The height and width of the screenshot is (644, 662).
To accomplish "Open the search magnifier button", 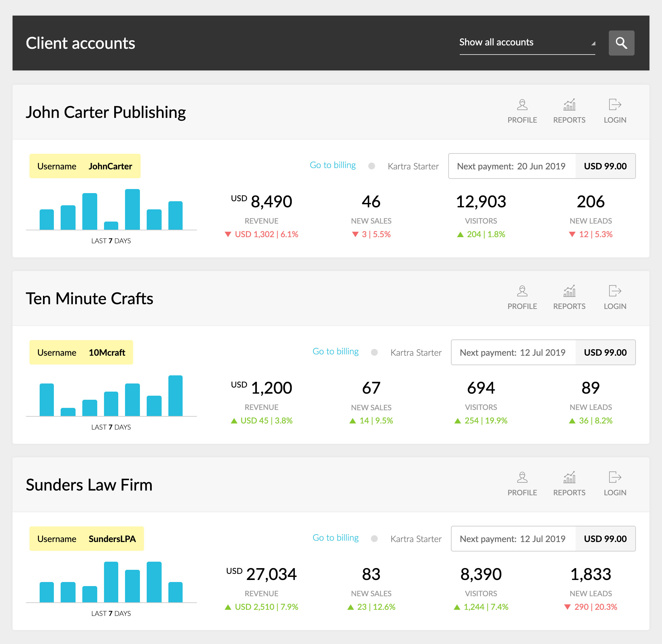I will (x=621, y=43).
